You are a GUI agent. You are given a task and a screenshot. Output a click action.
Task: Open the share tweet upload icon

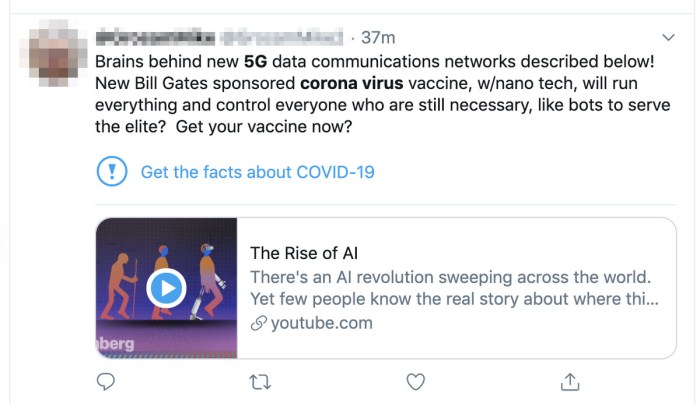(x=571, y=381)
